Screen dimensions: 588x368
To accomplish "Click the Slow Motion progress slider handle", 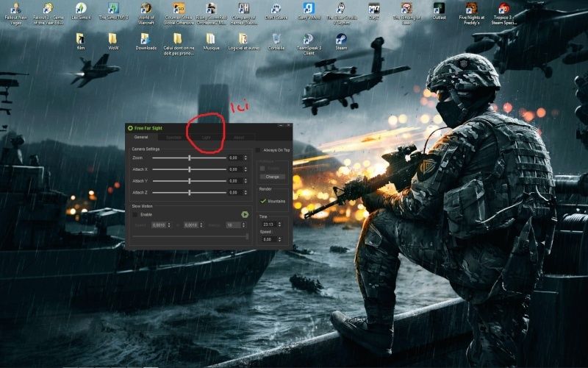I will tap(247, 236).
